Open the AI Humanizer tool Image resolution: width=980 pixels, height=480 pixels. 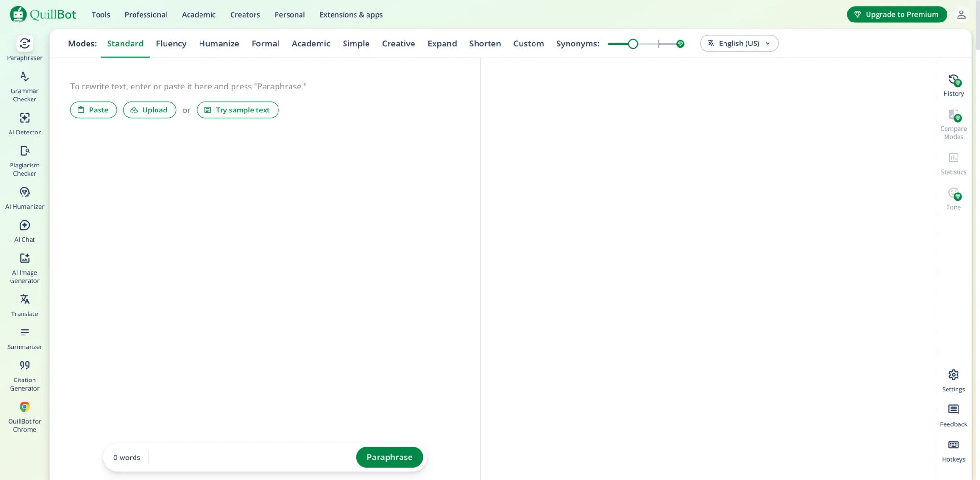click(x=24, y=198)
